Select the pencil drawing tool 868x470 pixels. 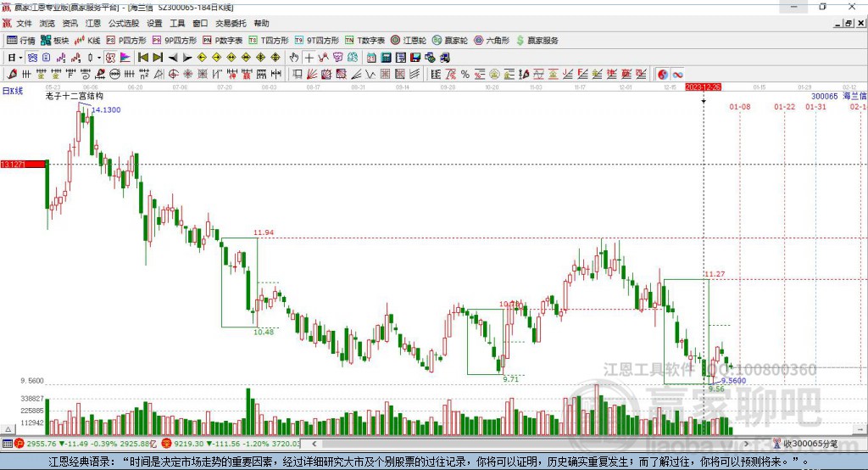(x=12, y=75)
